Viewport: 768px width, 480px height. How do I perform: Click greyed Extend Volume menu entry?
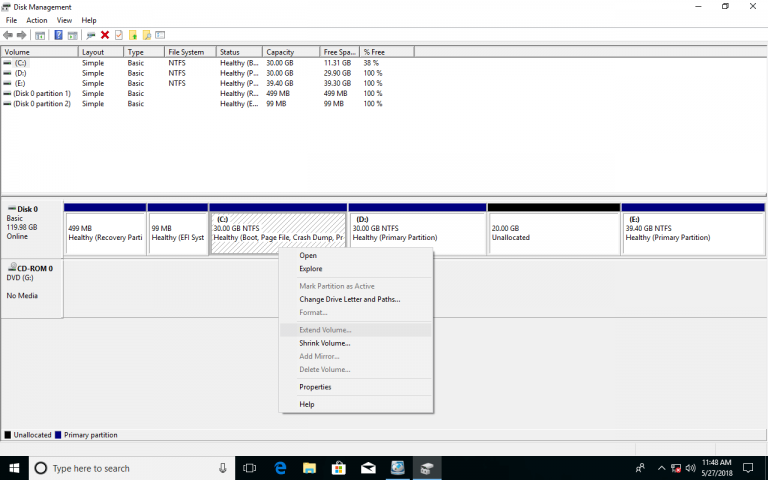tap(356, 330)
